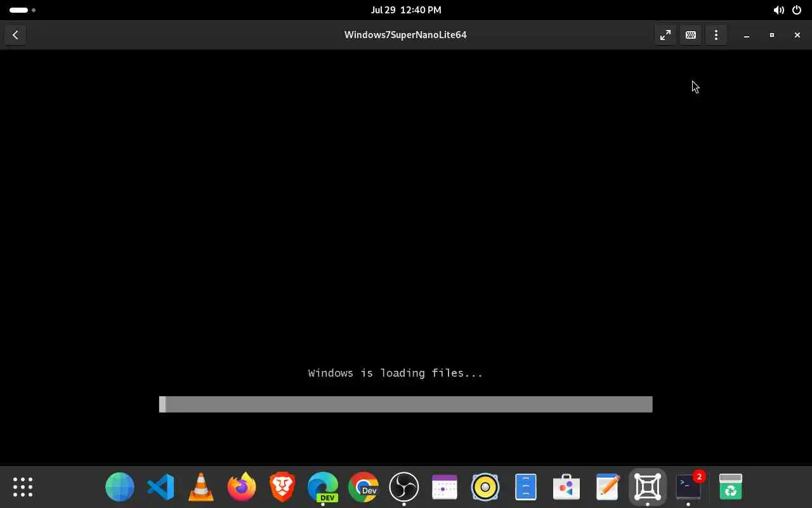Open the power icon in top bar
Viewport: 812px width, 508px height.
coord(797,10)
